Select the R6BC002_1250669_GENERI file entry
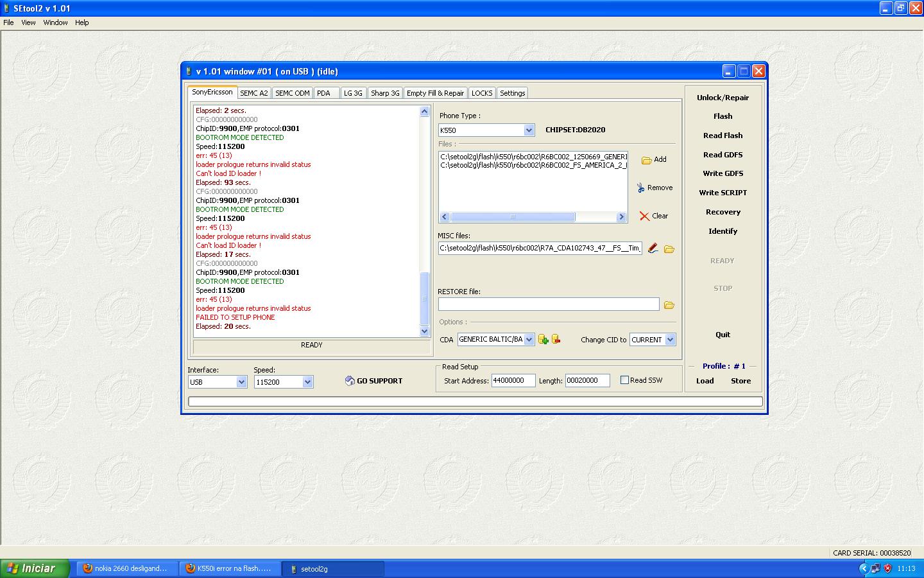This screenshot has width=924, height=578. pos(534,157)
